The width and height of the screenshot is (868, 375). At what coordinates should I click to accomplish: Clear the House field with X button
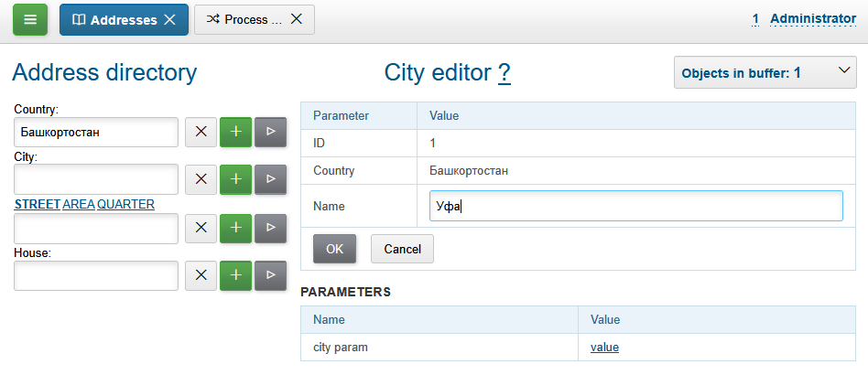click(x=201, y=274)
